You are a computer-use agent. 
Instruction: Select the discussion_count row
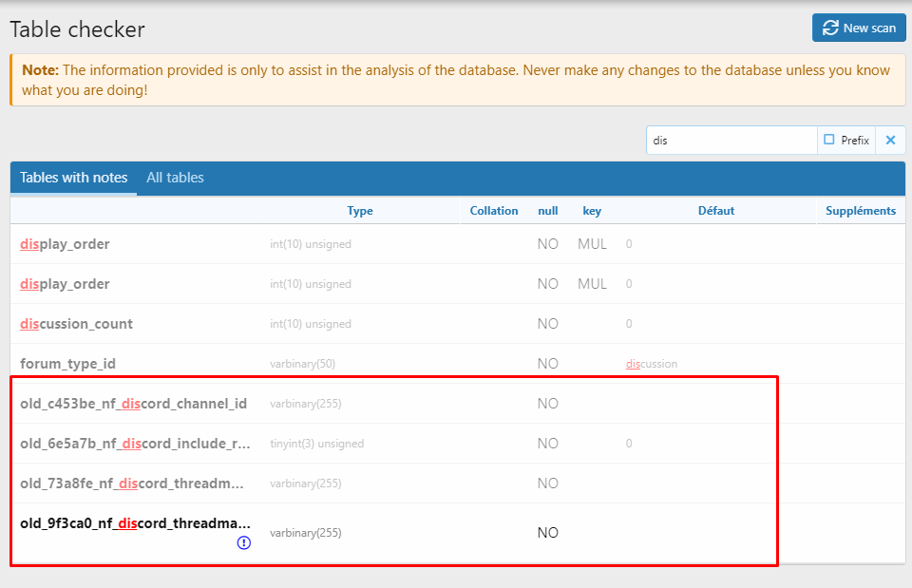[77, 324]
